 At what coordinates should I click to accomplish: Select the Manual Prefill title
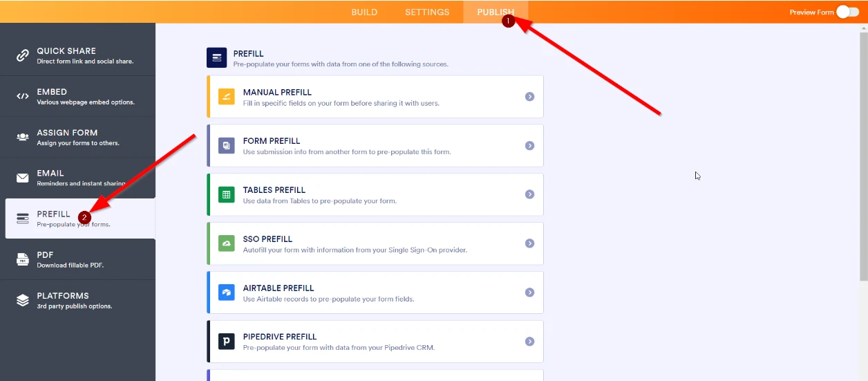[x=277, y=92]
